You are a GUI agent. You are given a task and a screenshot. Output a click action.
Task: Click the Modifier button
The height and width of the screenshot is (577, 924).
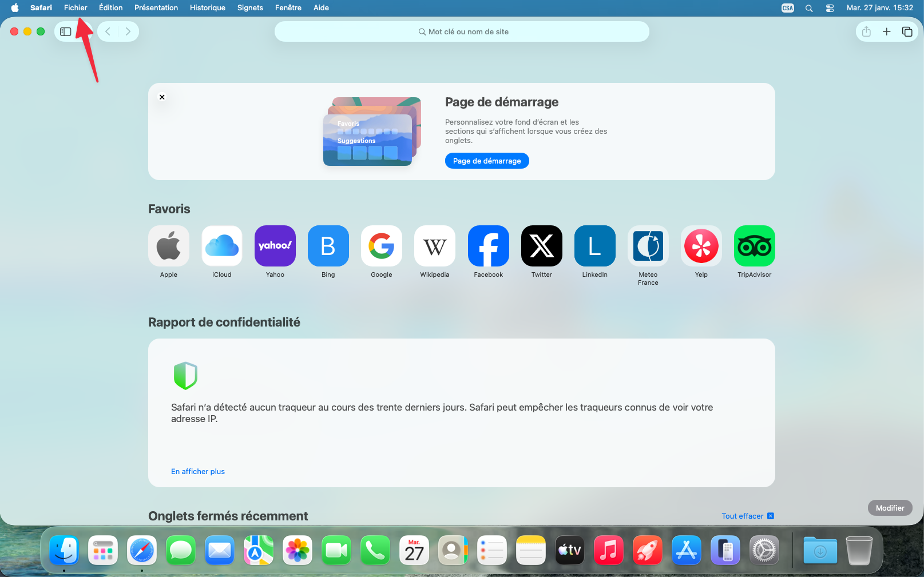[x=890, y=508]
